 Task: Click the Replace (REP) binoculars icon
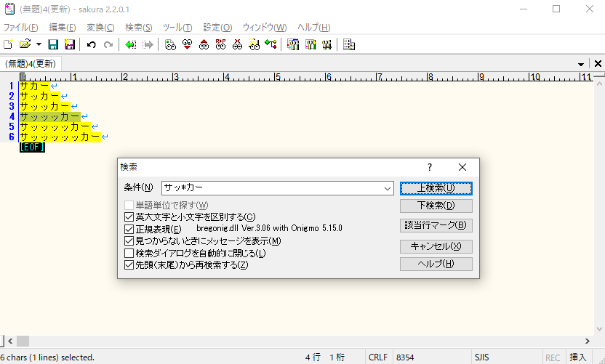click(221, 45)
